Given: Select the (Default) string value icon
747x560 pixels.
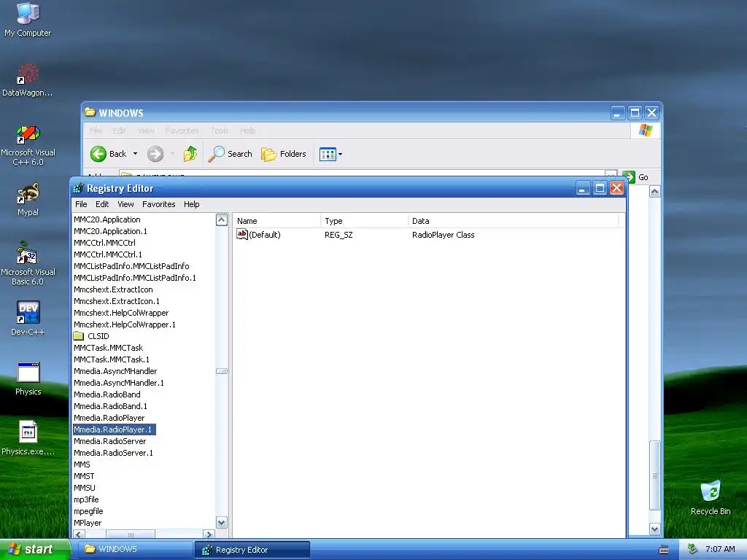Looking at the screenshot, I should (242, 234).
